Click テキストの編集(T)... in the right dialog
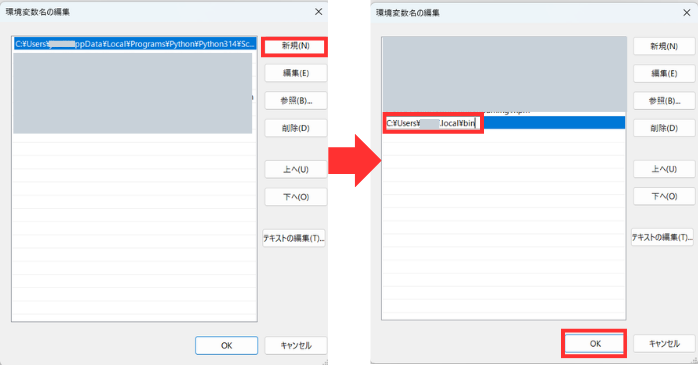The image size is (698, 365). 662,237
